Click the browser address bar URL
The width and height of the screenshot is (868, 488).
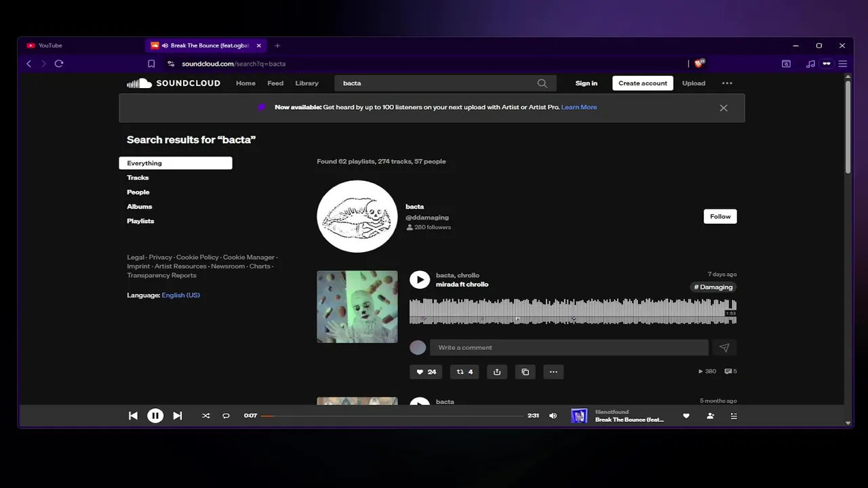234,64
